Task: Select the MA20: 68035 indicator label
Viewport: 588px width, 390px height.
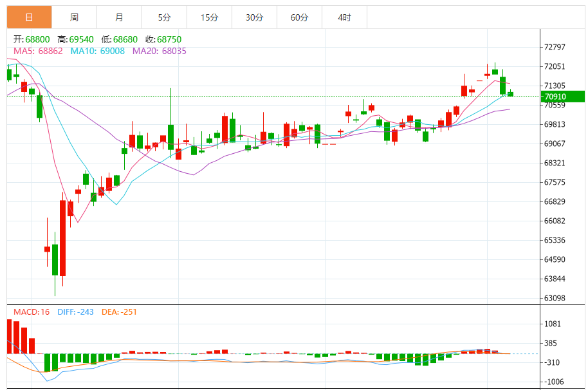Action: coord(160,51)
